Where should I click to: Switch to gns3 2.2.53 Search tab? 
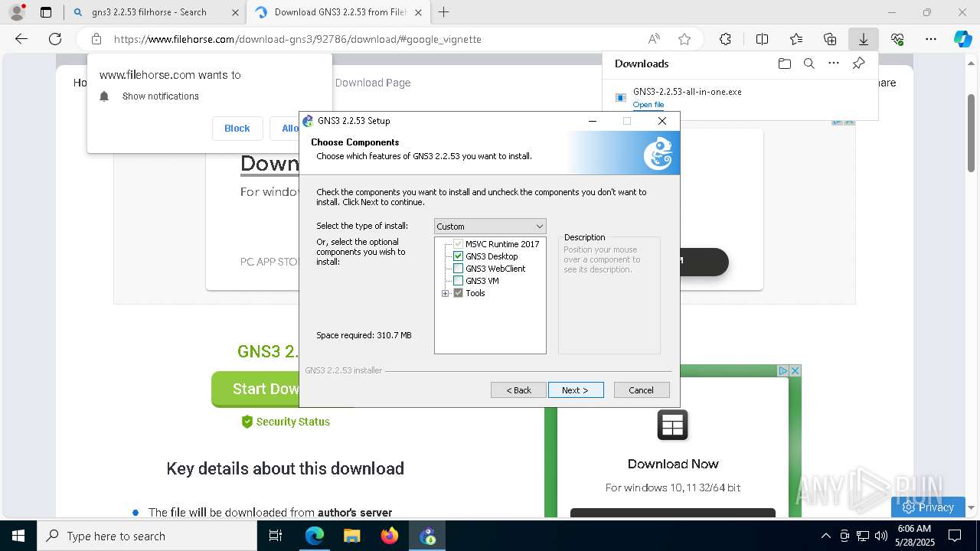click(x=149, y=12)
